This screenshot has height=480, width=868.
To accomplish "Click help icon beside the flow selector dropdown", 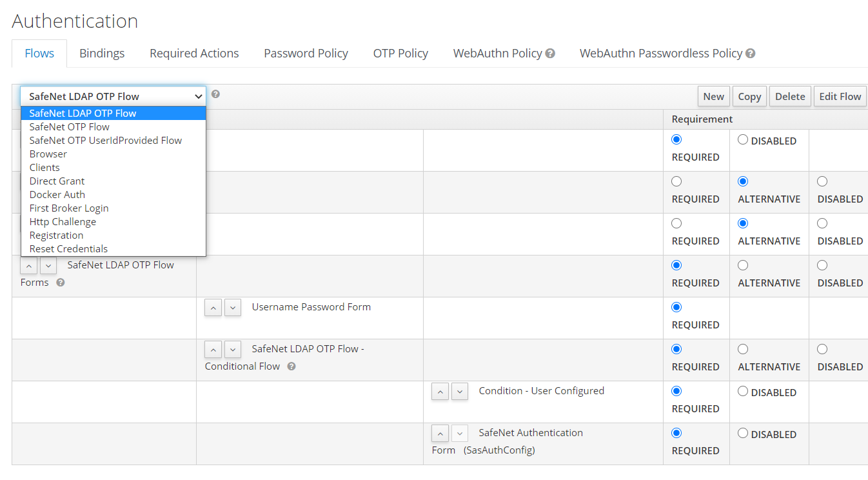I will 215,94.
